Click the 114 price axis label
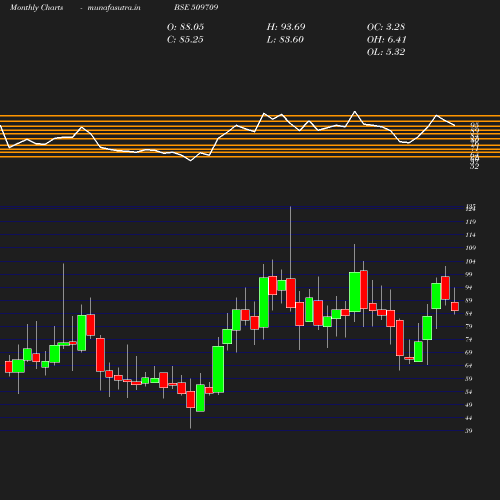Viewport: 500px width, 500px height. pyautogui.click(x=471, y=235)
